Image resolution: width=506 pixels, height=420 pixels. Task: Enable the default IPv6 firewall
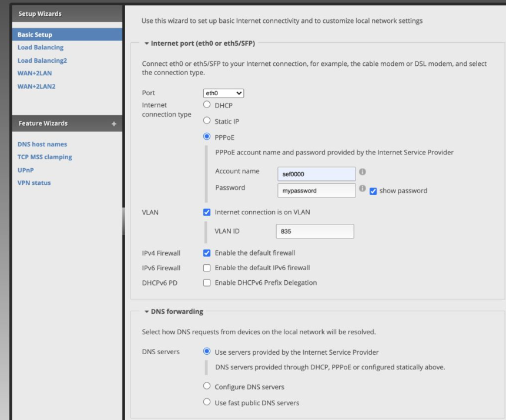[207, 268]
